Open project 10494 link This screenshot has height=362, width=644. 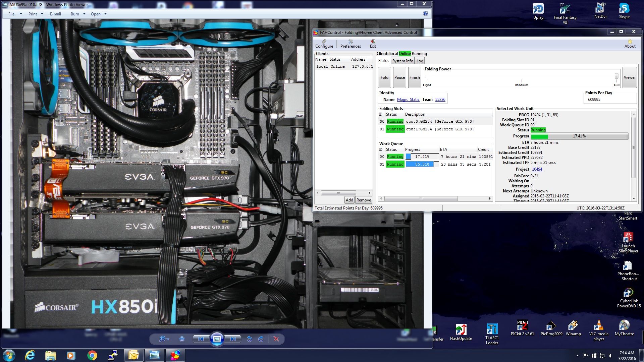pos(537,169)
